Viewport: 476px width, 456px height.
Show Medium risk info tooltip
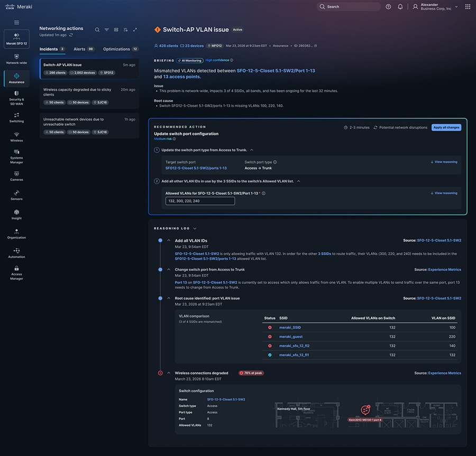pos(174,139)
